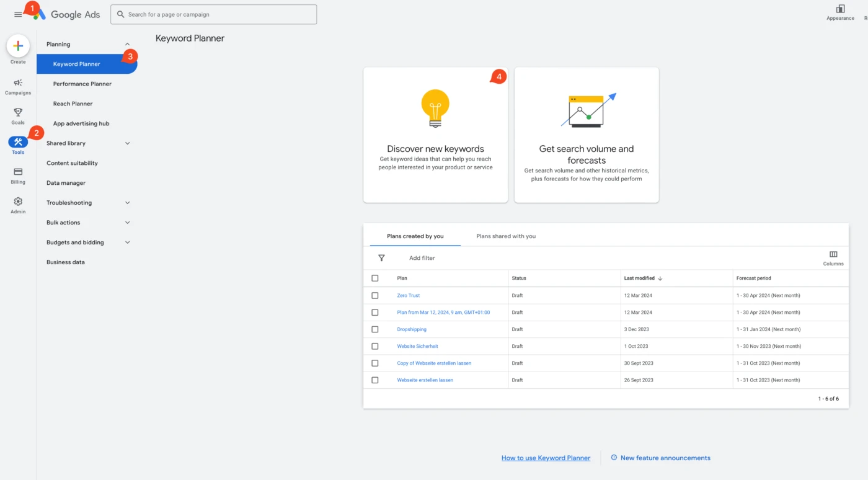868x480 pixels.
Task: Open Plan from Mar 12, 2024 link
Action: pyautogui.click(x=443, y=313)
